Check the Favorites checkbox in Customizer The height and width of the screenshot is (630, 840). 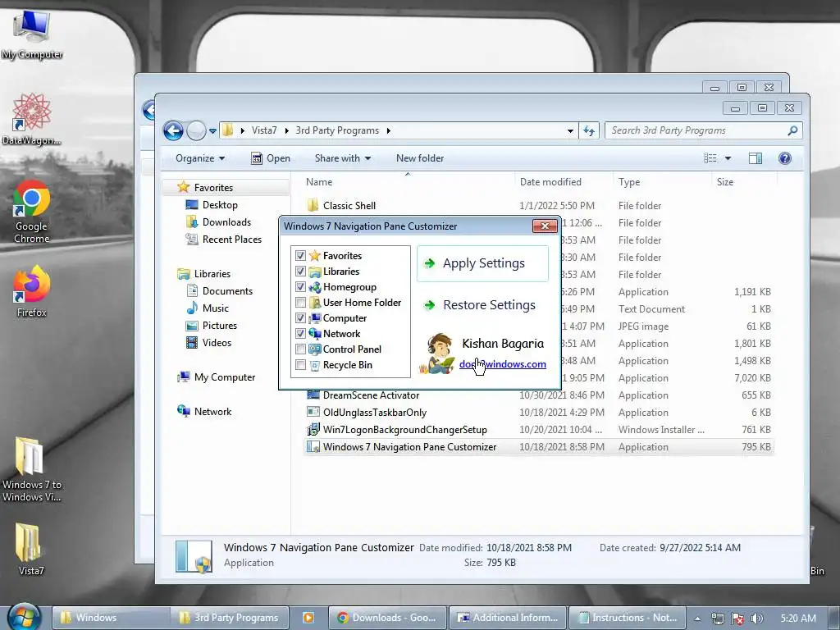(x=300, y=256)
